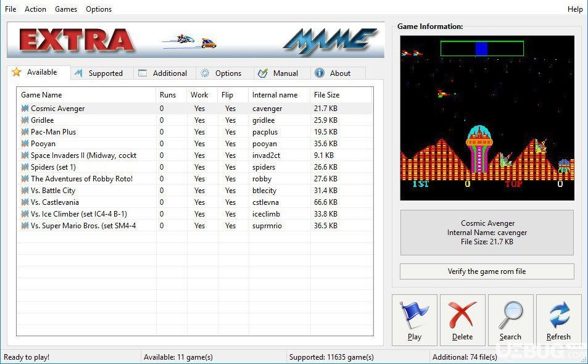Click the Search magnifier button

pos(510,320)
